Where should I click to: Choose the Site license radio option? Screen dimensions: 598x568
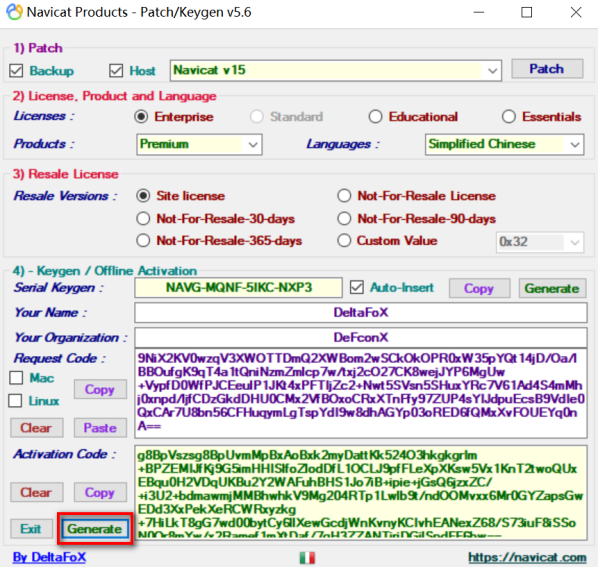(143, 196)
